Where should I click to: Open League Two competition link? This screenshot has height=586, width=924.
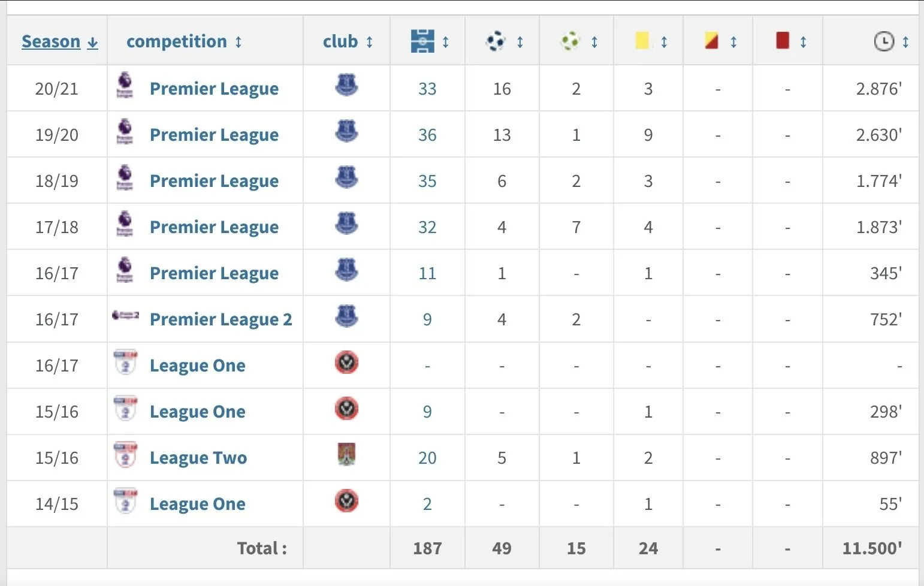(x=198, y=458)
